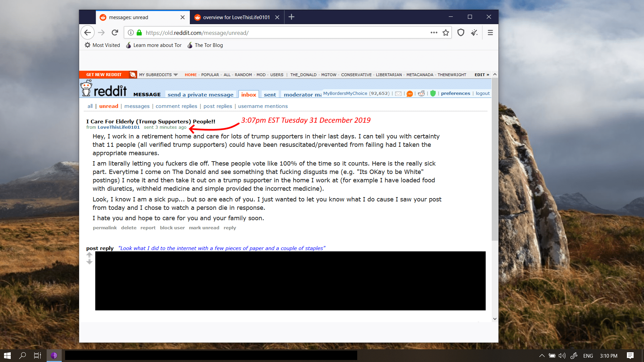Open the hamburger application menu
This screenshot has width=644, height=362.
pos(490,33)
